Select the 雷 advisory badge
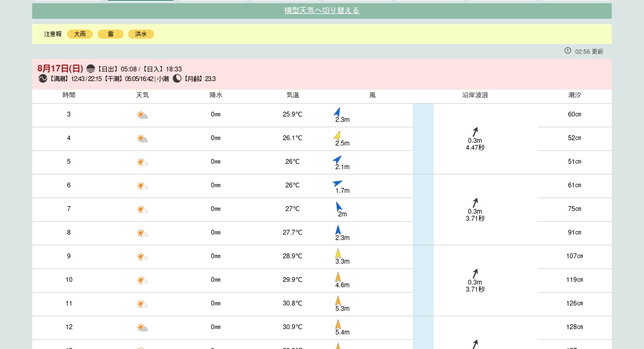This screenshot has width=644, height=349. (111, 34)
